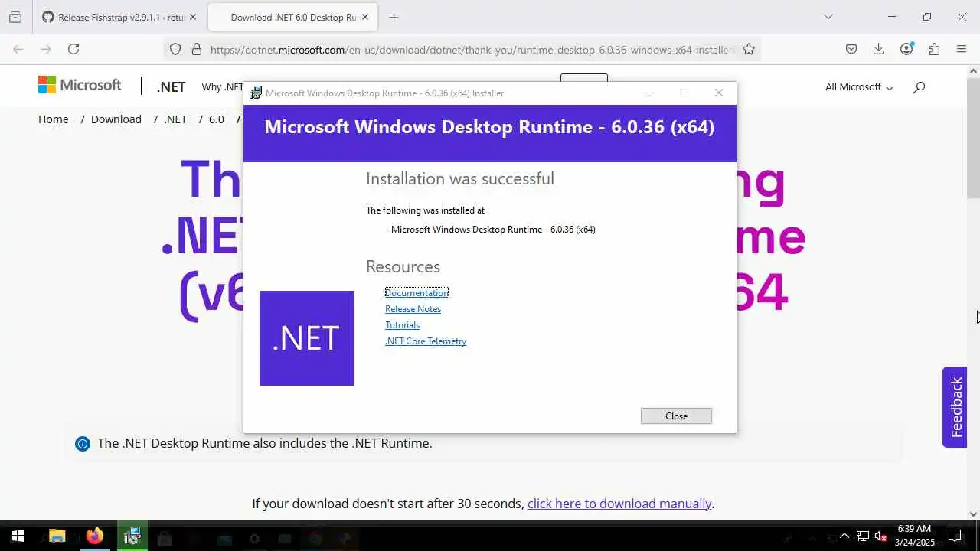The height and width of the screenshot is (551, 980).
Task: Open the Firefox application menu
Action: [x=962, y=49]
